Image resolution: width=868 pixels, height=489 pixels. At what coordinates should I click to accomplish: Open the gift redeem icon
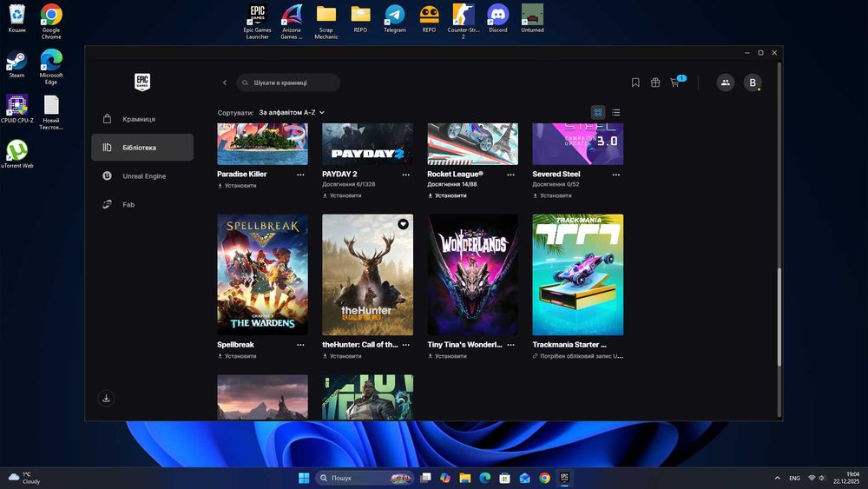(x=655, y=83)
